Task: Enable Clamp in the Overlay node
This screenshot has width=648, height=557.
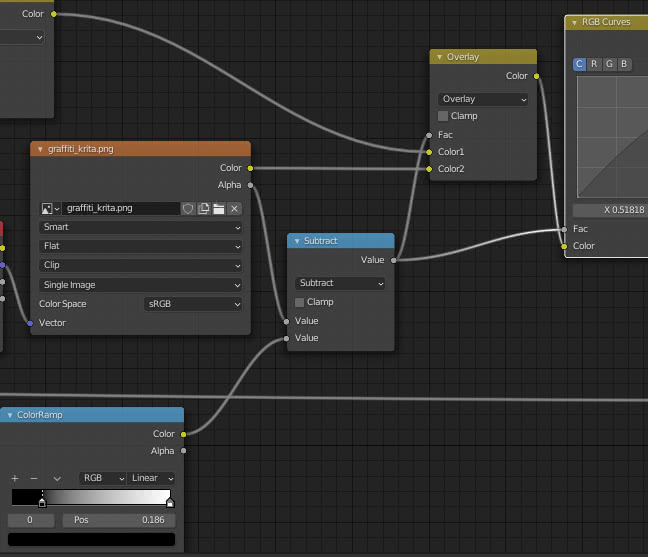Action: click(443, 116)
